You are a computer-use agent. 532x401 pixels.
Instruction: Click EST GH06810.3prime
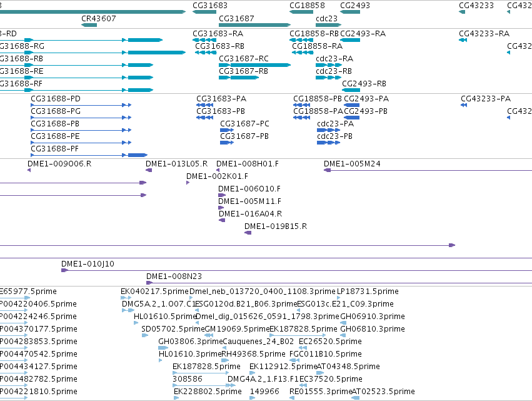pyautogui.click(x=372, y=329)
